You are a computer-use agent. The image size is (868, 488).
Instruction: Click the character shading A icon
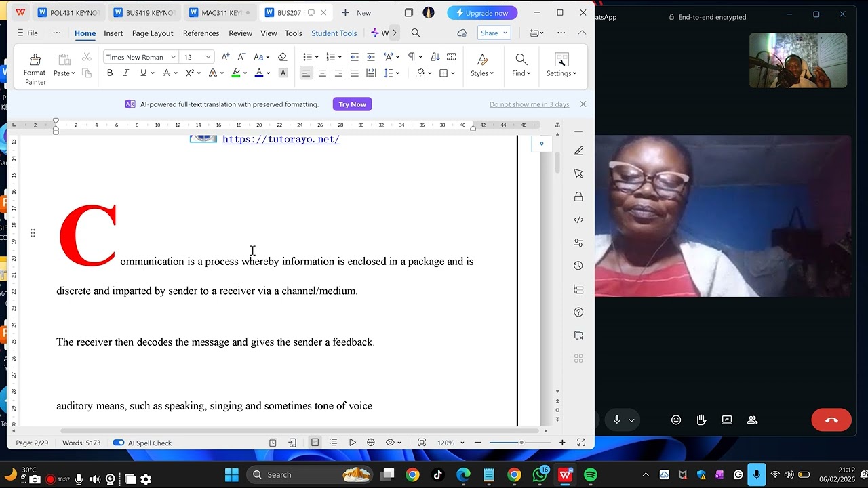coord(283,73)
